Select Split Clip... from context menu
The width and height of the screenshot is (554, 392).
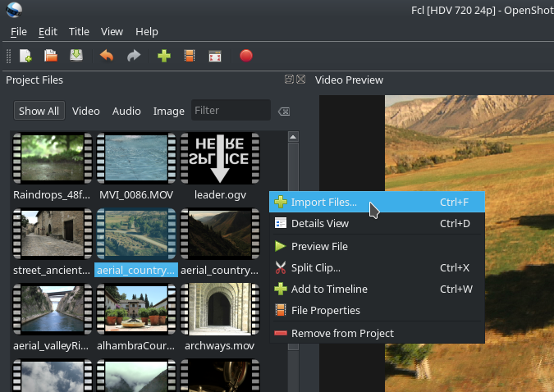(316, 267)
